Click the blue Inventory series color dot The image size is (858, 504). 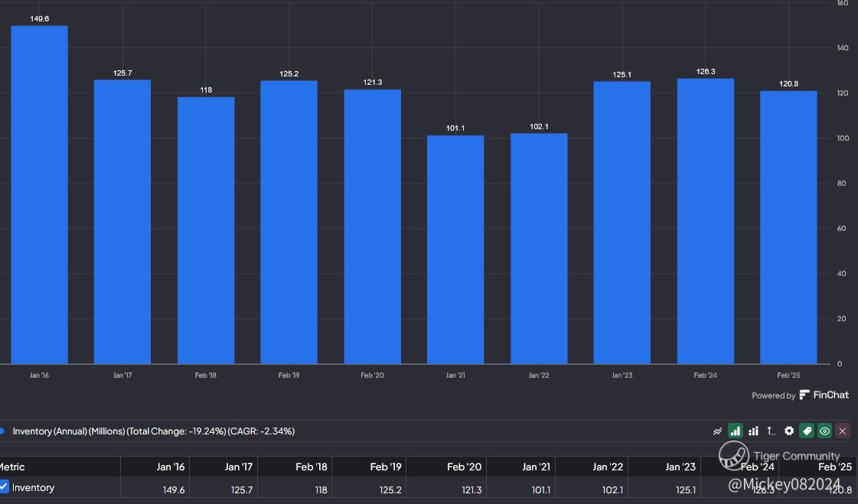[2, 431]
